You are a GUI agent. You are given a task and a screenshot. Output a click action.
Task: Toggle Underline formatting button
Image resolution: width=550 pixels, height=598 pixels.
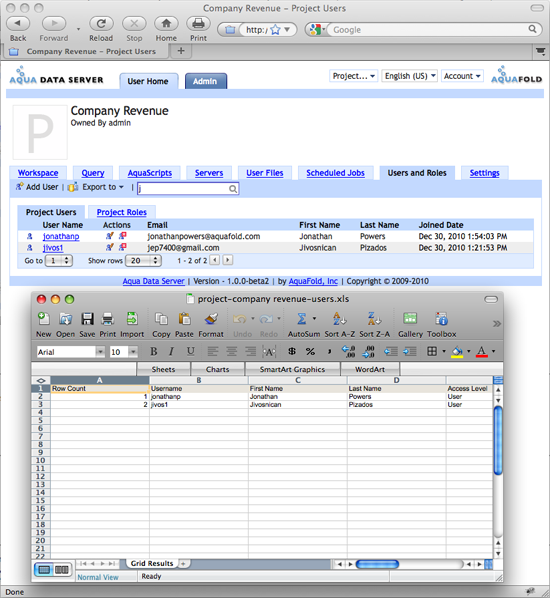click(x=190, y=351)
